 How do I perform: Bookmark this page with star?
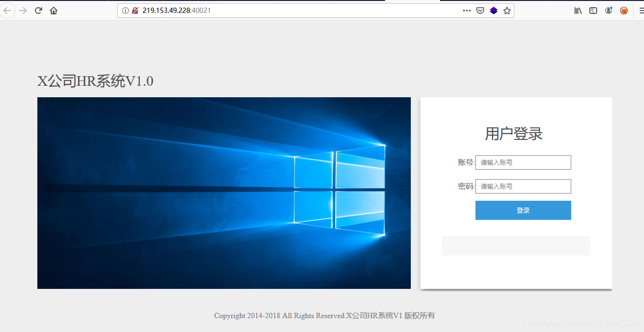(x=507, y=11)
